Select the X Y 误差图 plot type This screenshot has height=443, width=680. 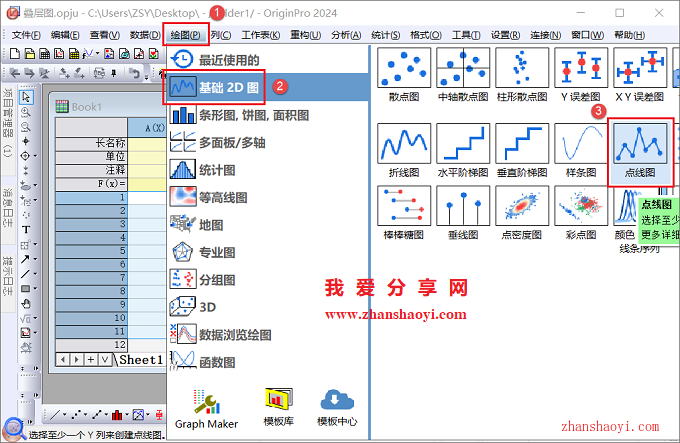640,75
